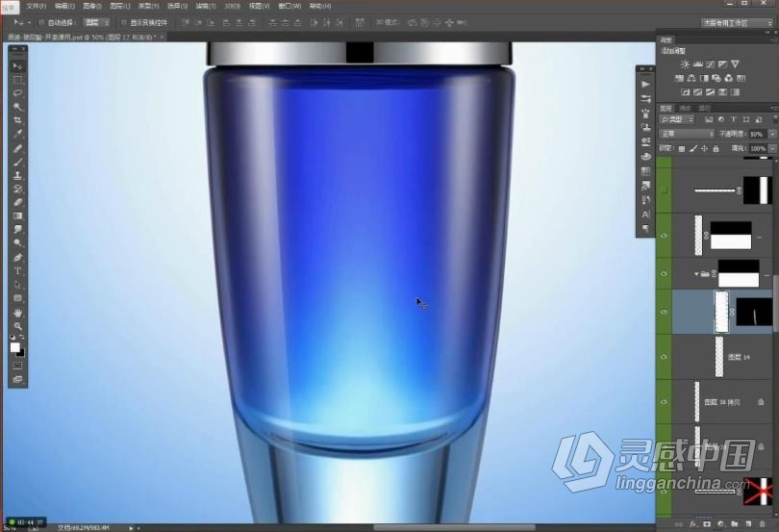The width and height of the screenshot is (779, 532).
Task: Open the layer filter type dropdown
Action: click(677, 120)
